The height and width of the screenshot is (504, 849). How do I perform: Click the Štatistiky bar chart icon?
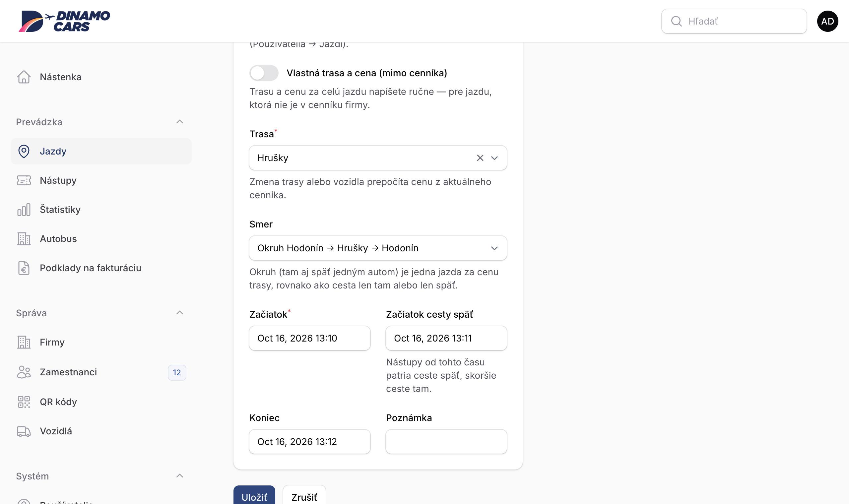click(24, 210)
